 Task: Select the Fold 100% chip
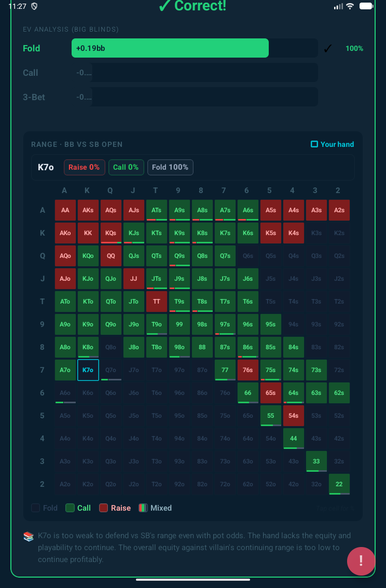(171, 167)
